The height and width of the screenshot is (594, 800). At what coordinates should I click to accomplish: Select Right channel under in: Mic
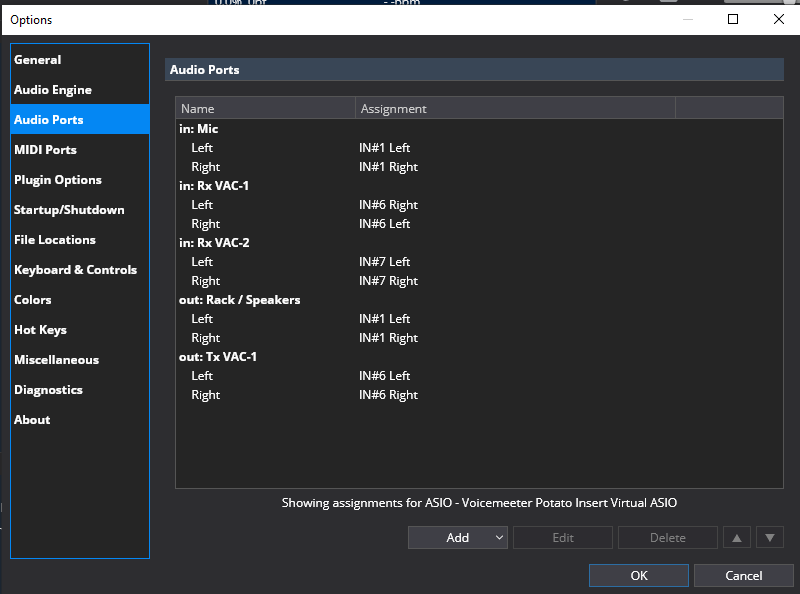479,167
